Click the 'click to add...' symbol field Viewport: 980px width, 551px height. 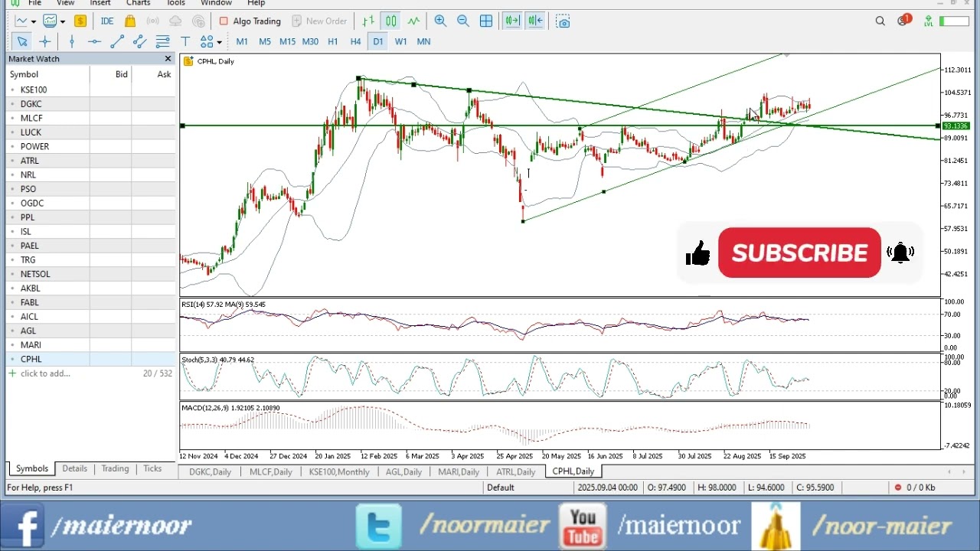(x=45, y=373)
